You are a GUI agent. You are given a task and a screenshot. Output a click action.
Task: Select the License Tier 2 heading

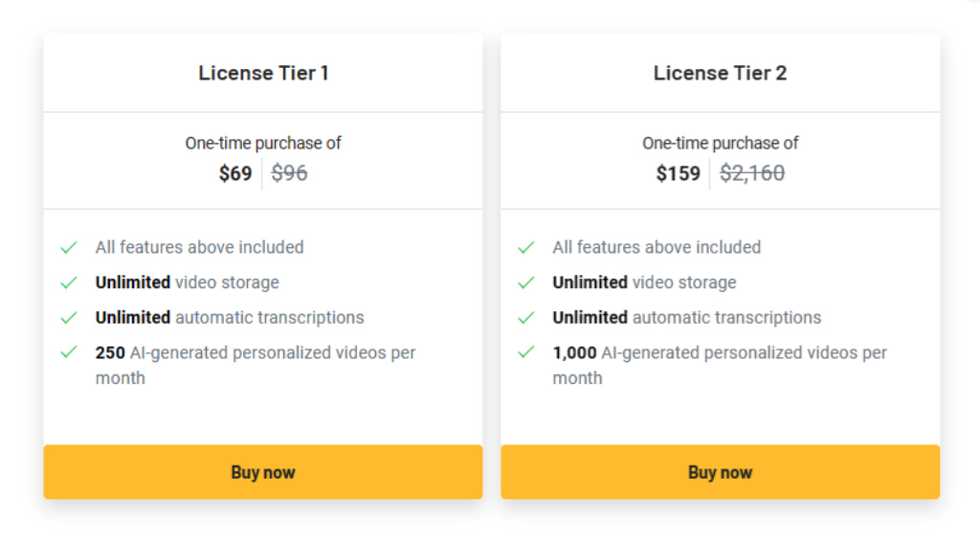click(x=720, y=73)
